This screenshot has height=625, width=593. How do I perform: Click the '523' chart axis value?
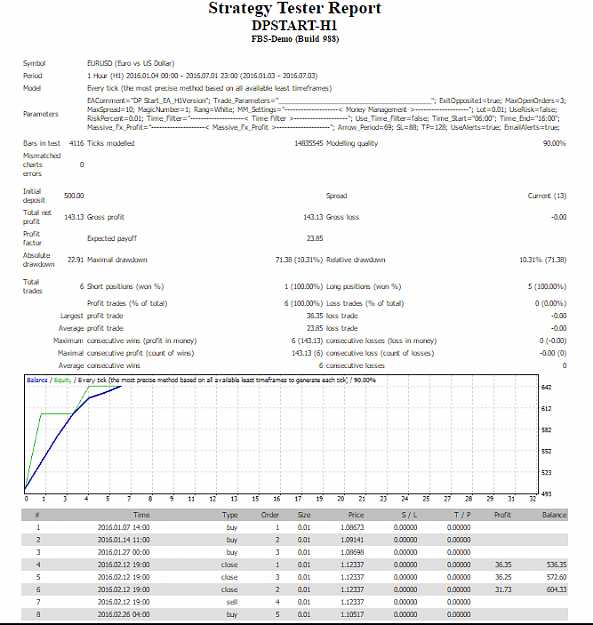click(x=546, y=473)
